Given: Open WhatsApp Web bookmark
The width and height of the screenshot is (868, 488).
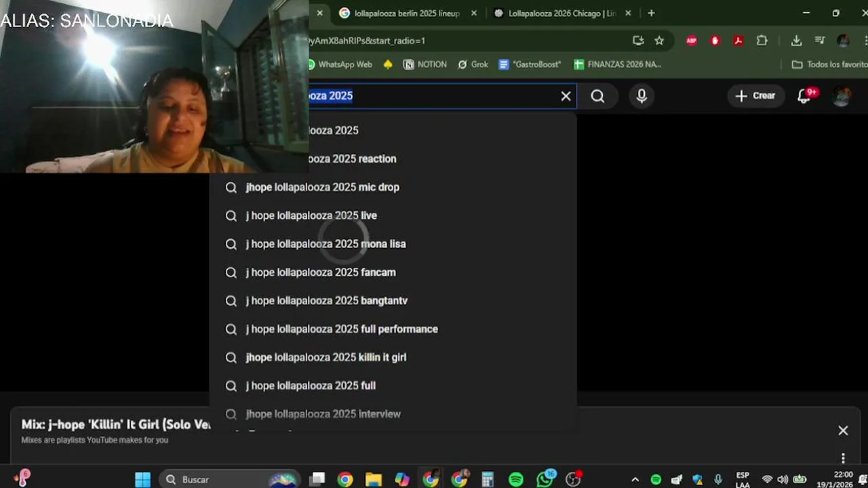Looking at the screenshot, I should [340, 64].
